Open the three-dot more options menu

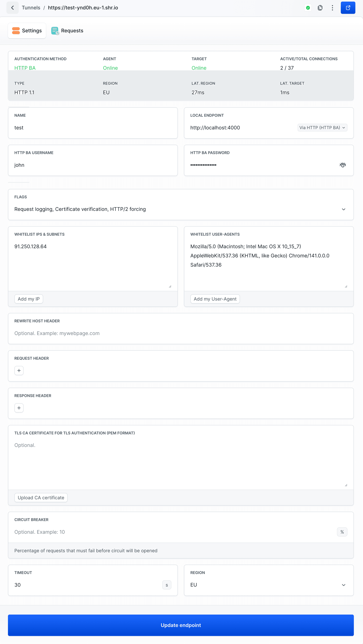click(332, 8)
